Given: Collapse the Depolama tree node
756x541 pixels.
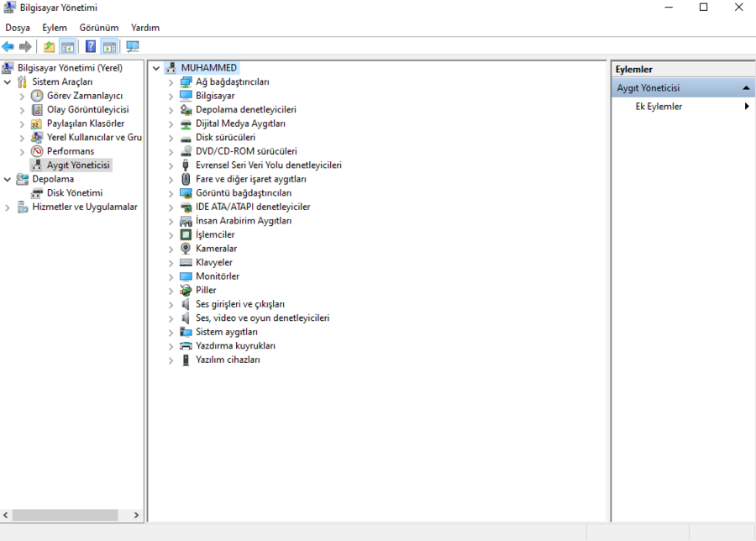Looking at the screenshot, I should point(8,180).
